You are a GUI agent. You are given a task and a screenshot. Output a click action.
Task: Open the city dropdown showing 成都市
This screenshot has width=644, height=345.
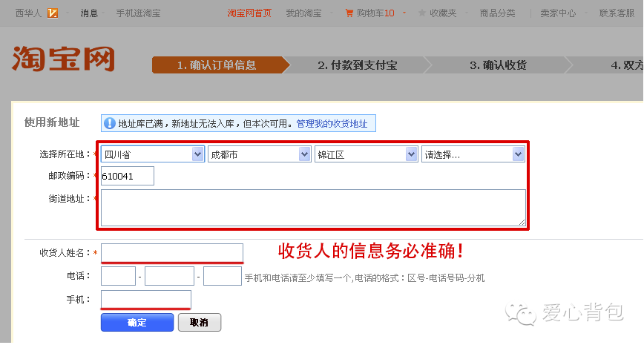[259, 154]
